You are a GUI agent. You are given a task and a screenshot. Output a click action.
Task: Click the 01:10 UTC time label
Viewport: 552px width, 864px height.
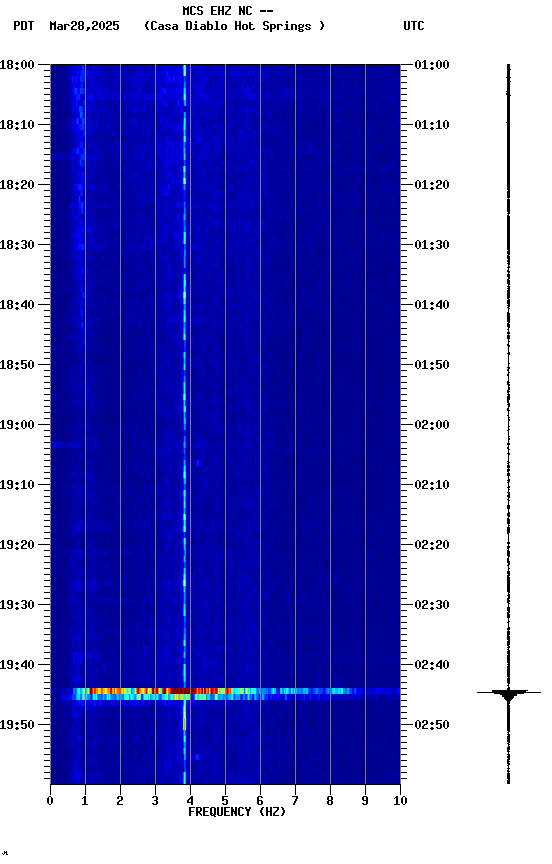tap(432, 125)
